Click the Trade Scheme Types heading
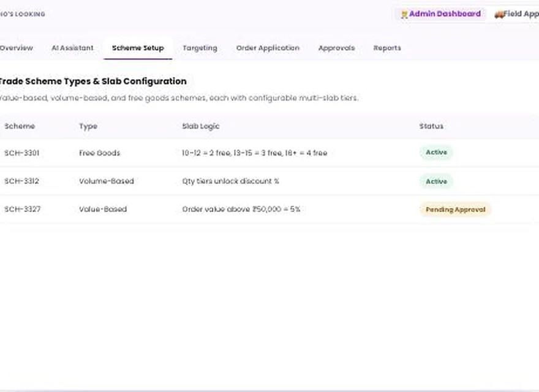Image resolution: width=539 pixels, height=392 pixels. tap(93, 81)
